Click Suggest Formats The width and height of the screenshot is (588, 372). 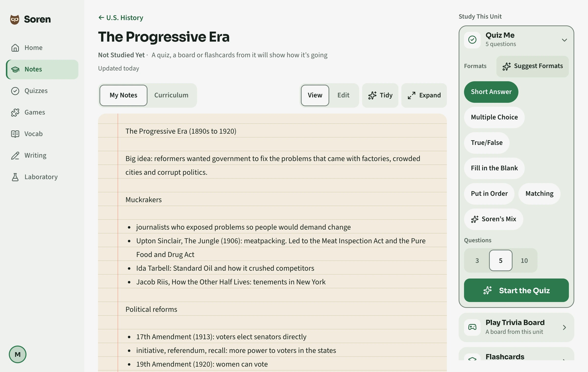click(x=533, y=66)
